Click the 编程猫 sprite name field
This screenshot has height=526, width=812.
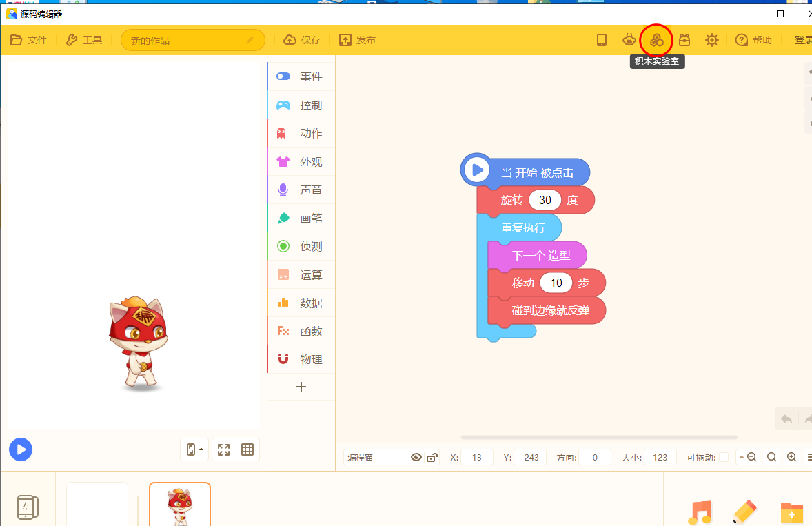point(377,457)
